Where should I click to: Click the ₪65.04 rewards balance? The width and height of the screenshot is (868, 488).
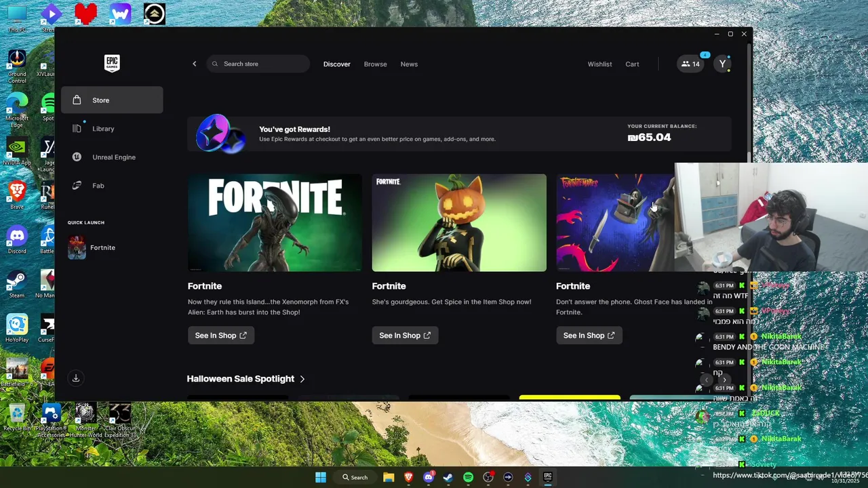(649, 138)
